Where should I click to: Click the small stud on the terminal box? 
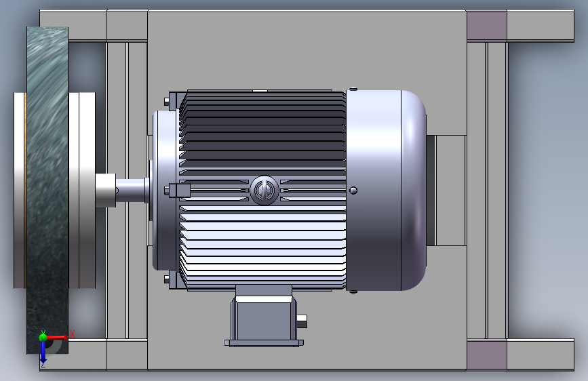pyautogui.click(x=302, y=321)
